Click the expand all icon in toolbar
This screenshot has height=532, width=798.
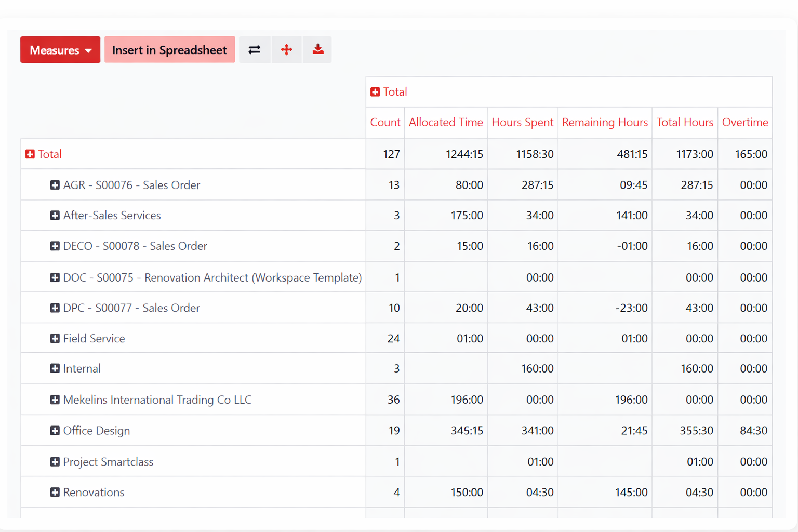(286, 49)
